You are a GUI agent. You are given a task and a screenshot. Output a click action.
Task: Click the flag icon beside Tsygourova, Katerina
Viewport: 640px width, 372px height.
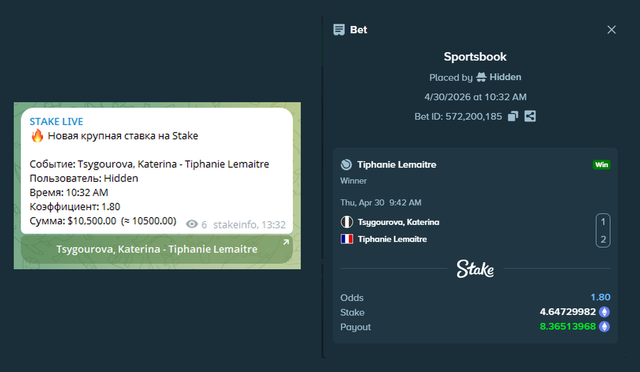(347, 222)
